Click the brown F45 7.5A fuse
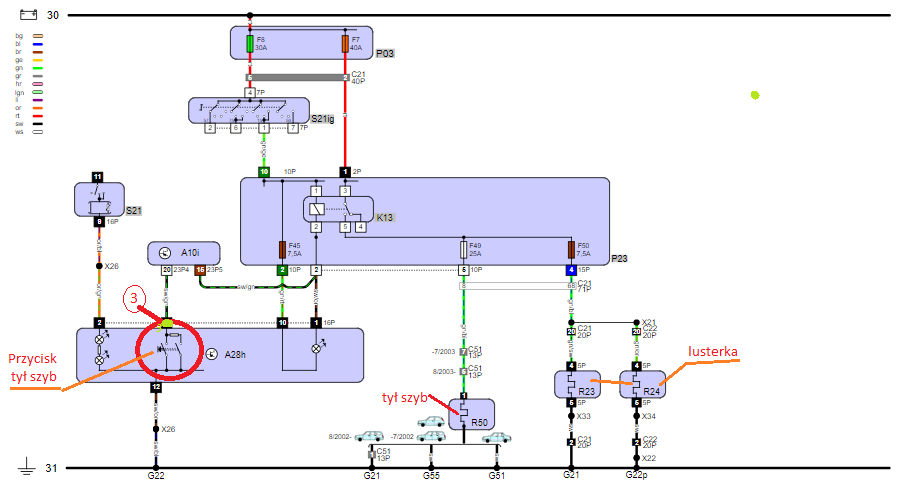The height and width of the screenshot is (485, 923). point(283,248)
